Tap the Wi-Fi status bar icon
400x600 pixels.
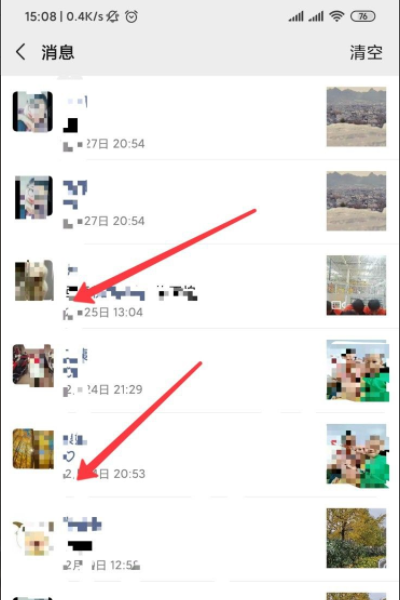(x=336, y=16)
